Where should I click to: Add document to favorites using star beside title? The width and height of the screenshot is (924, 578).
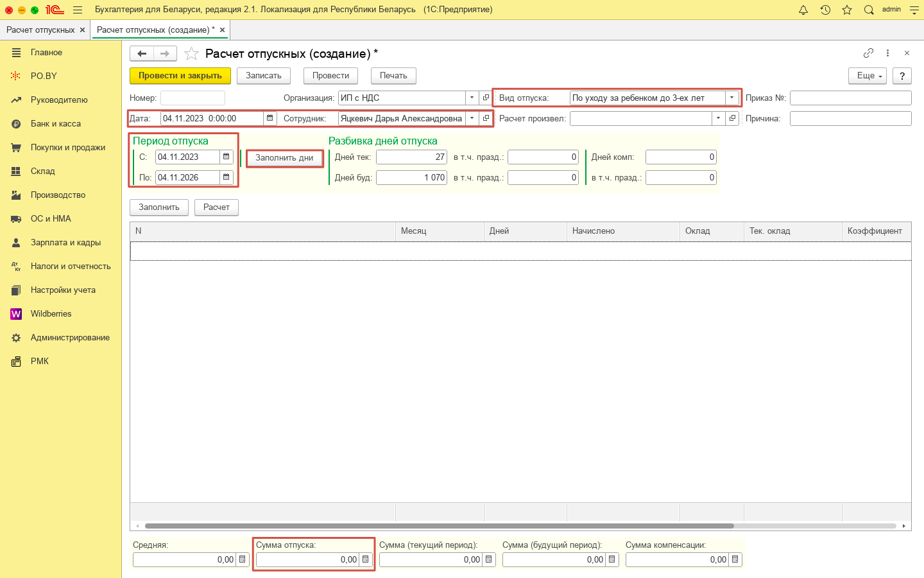pos(191,54)
